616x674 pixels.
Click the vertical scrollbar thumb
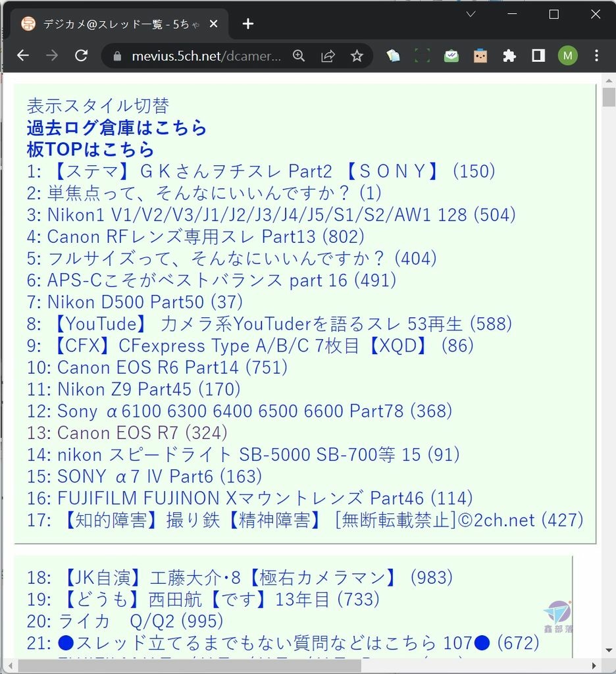coord(609,97)
